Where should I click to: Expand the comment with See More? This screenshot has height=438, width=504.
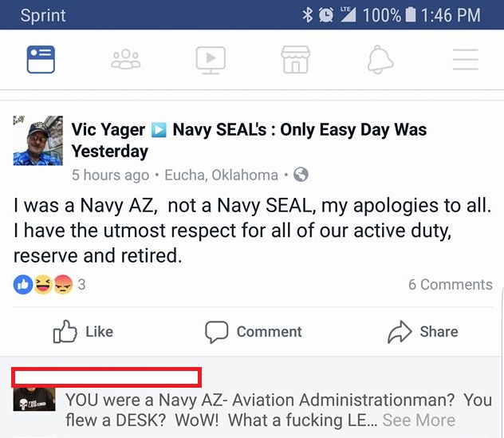[x=419, y=420]
